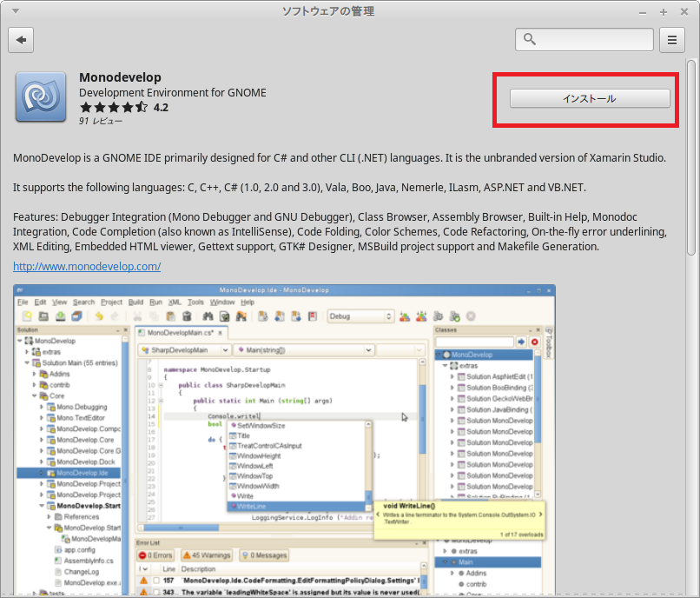
Task: Select paragraph starting "Features: Debugger Integration"
Action: pyautogui.click(x=340, y=231)
